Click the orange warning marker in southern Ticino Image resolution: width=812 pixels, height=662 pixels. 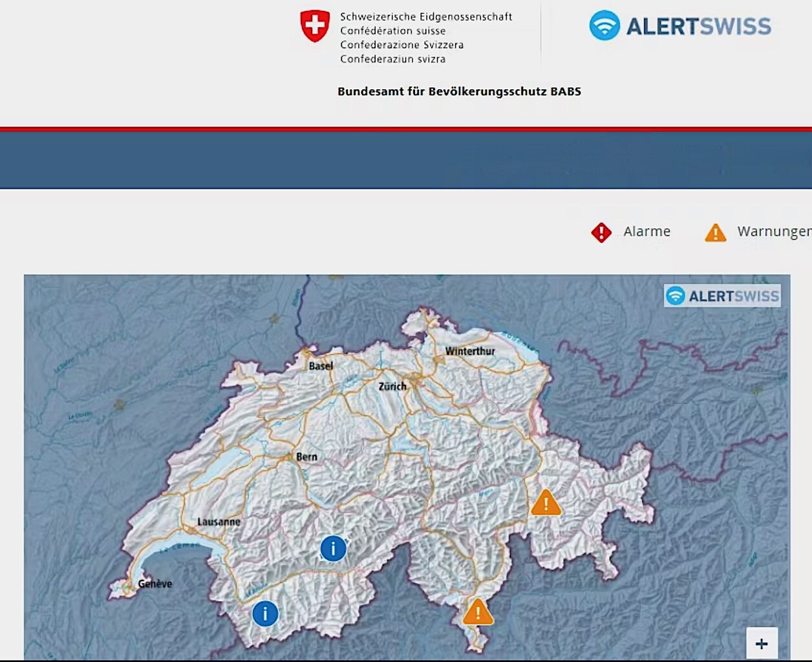tap(478, 612)
